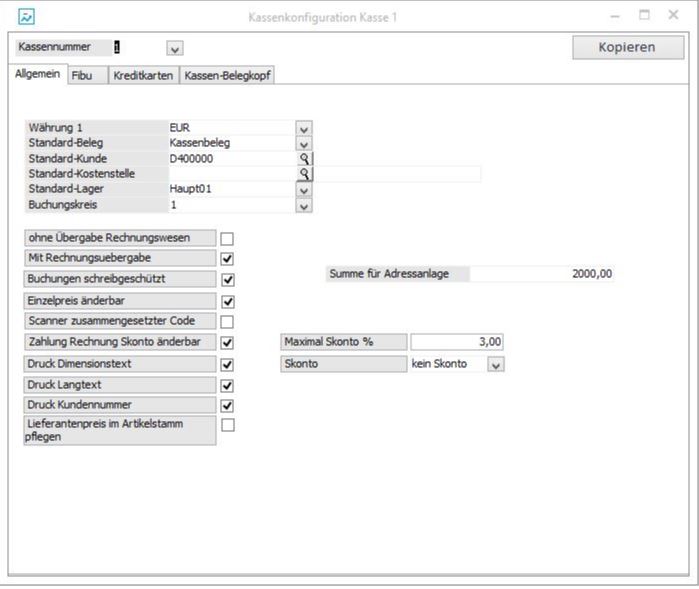Toggle 'ohne Übergabe Rechnungswesen' checkbox
699x589 pixels.
[x=227, y=238]
